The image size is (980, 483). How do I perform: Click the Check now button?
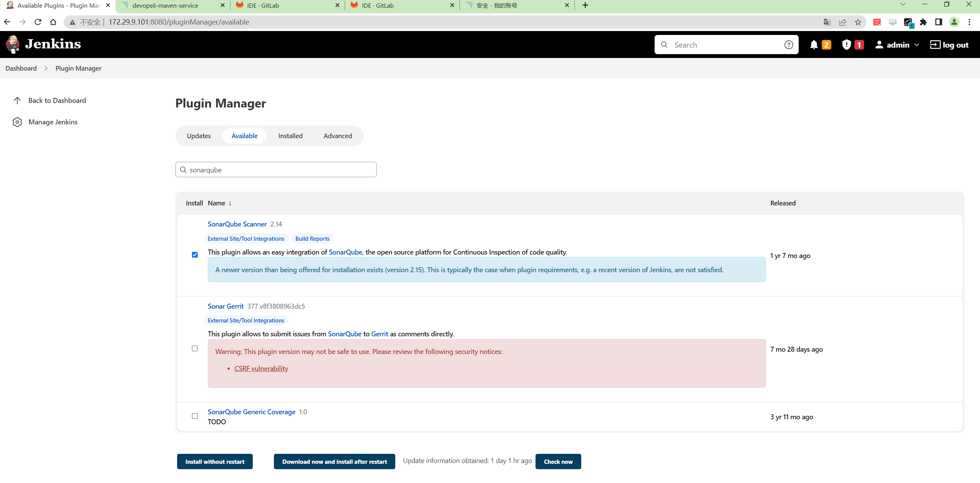tap(558, 461)
